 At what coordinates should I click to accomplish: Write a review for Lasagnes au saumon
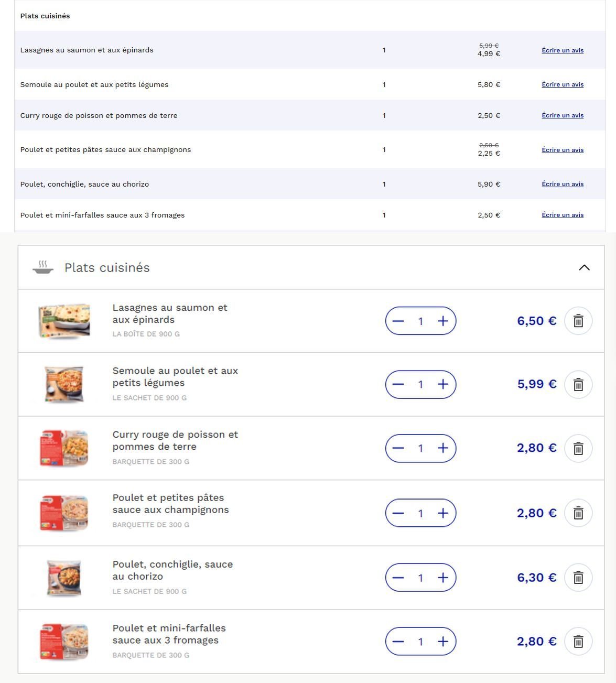[x=563, y=50]
